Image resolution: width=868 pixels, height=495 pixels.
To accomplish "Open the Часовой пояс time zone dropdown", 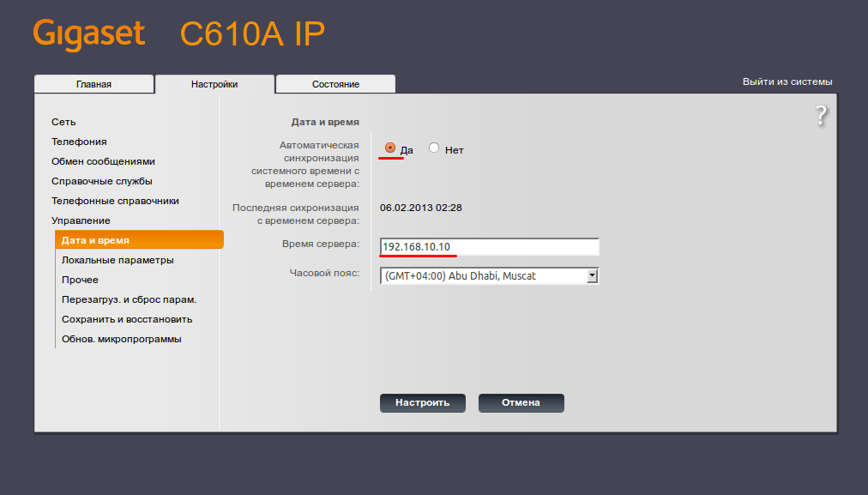I will pos(490,275).
